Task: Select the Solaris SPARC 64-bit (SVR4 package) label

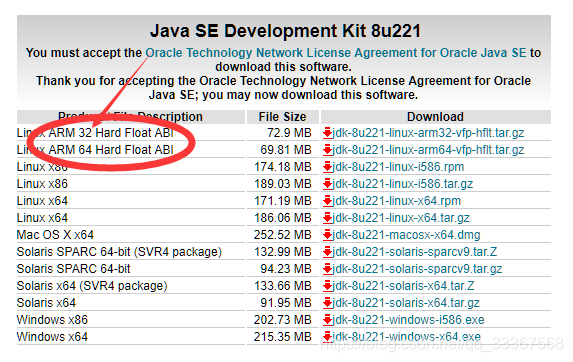Action: coord(119,252)
